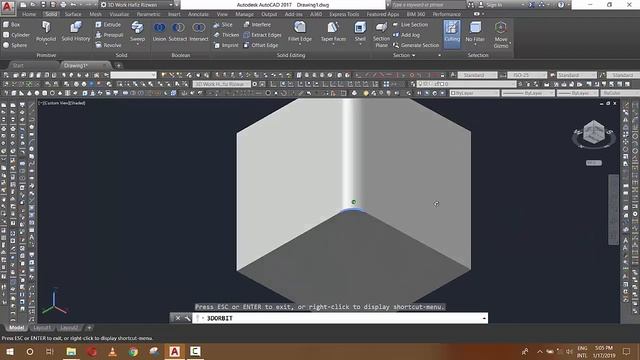Click the Add Jog tool
The image size is (640, 360).
(406, 35)
